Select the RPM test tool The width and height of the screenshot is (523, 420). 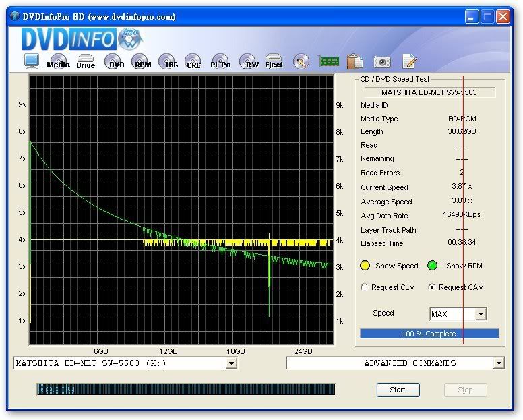pos(142,62)
